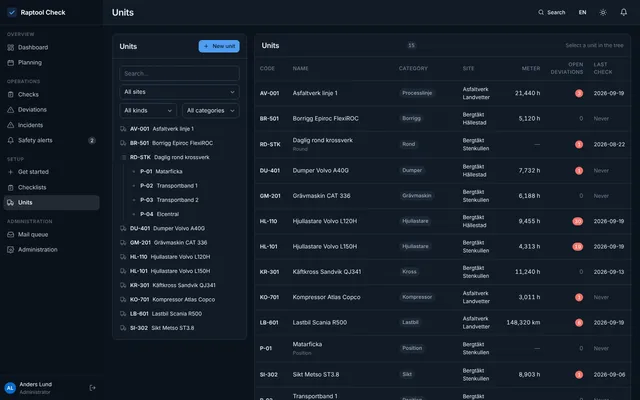Viewport: 640px width, 400px height.
Task: Click the Borrigg category tag in table
Action: coord(411,118)
